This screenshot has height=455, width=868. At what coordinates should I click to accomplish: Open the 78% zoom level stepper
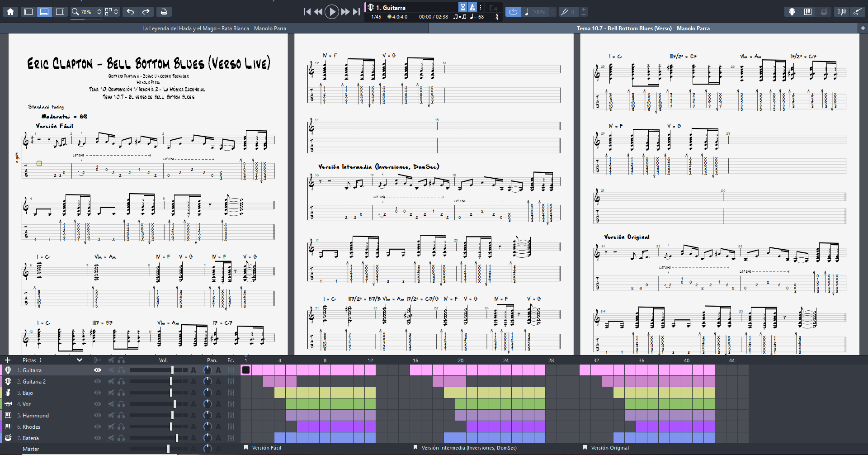tap(99, 12)
